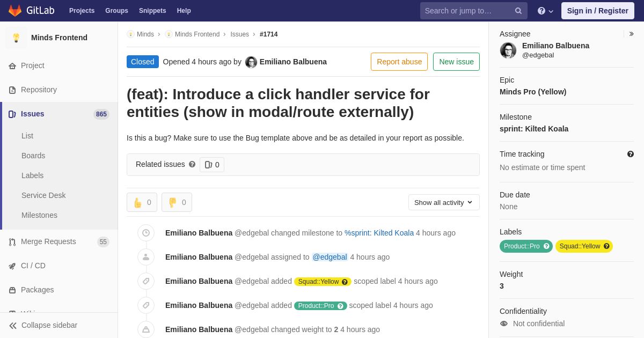The width and height of the screenshot is (644, 338).
Task: Click the weight change activity icon
Action: (146, 329)
